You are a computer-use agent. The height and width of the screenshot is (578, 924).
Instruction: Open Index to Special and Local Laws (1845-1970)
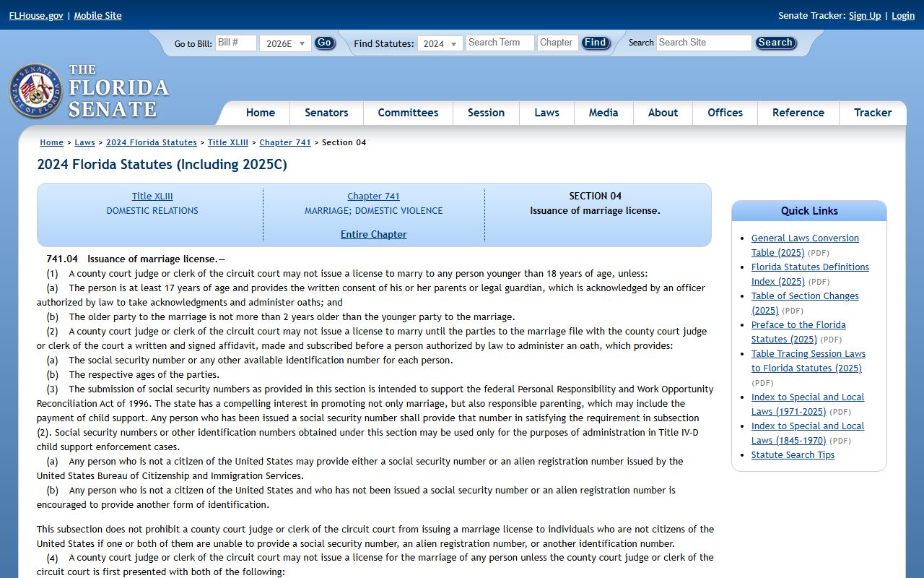(808, 433)
